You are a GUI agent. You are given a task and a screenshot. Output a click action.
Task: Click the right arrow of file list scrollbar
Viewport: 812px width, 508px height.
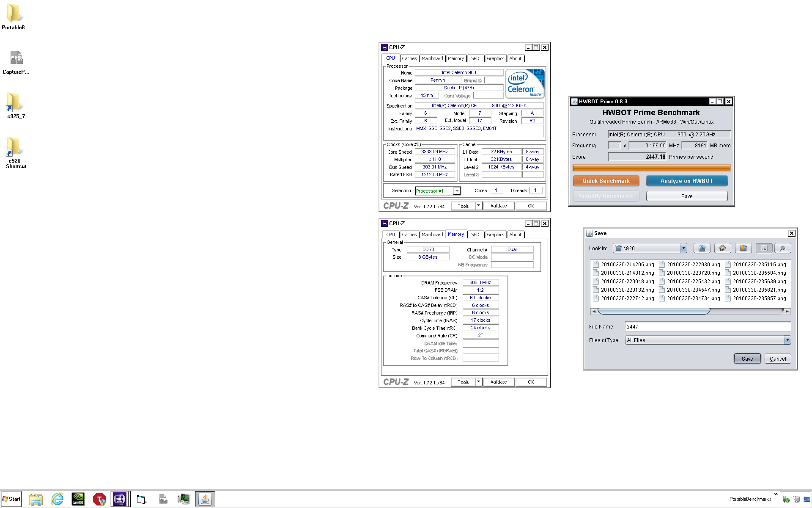(787, 311)
